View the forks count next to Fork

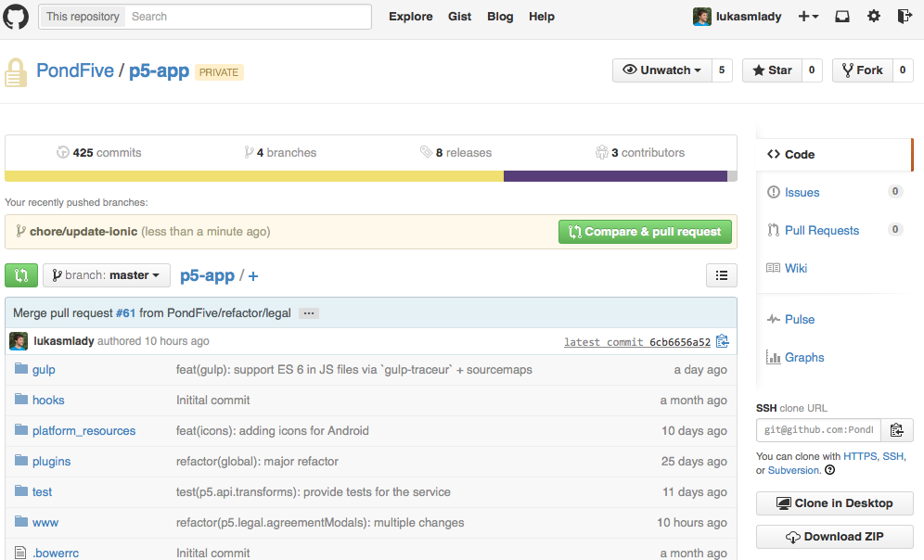pyautogui.click(x=903, y=70)
